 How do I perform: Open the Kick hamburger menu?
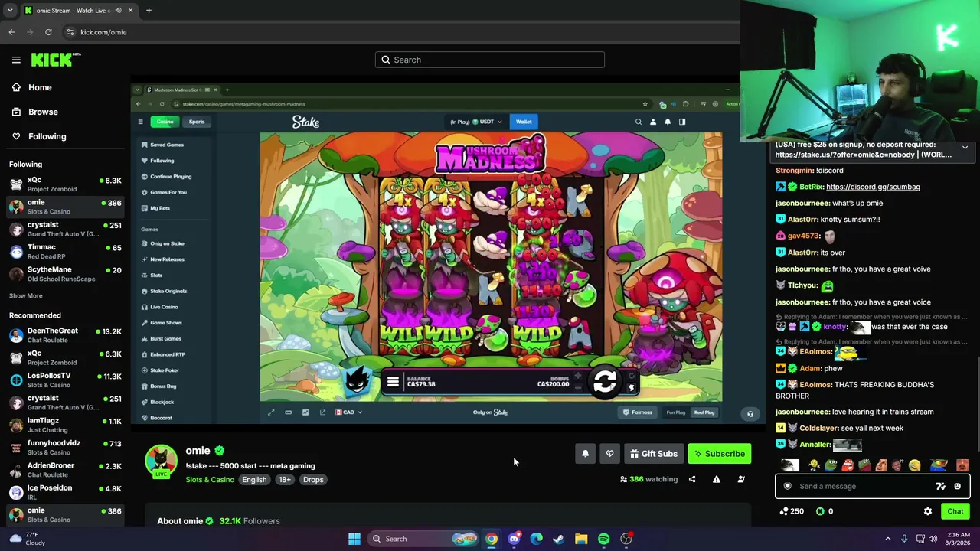point(16,60)
